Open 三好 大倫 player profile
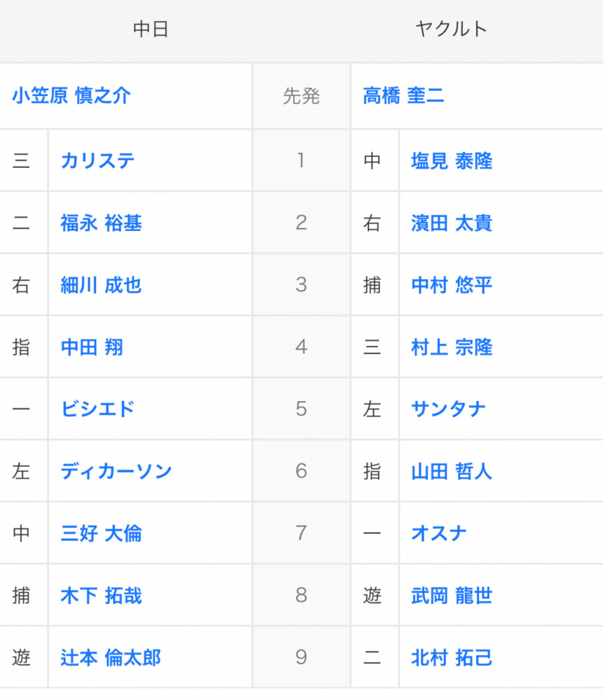 coord(102,533)
